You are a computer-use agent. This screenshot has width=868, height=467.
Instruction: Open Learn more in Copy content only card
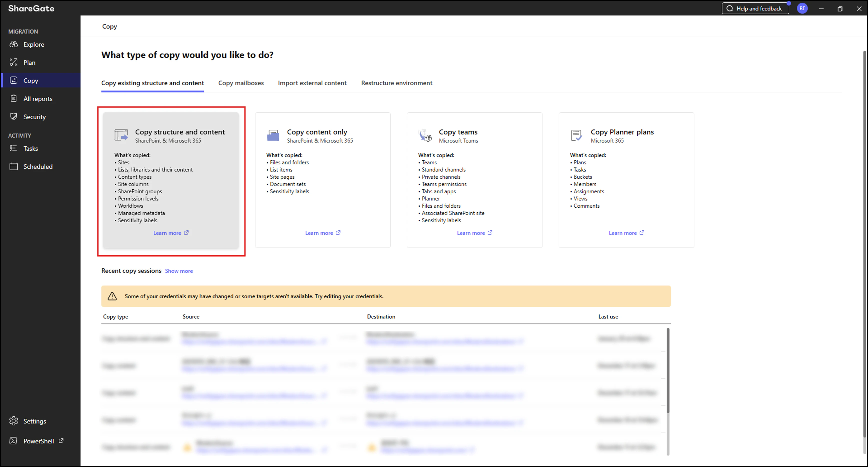click(x=319, y=233)
